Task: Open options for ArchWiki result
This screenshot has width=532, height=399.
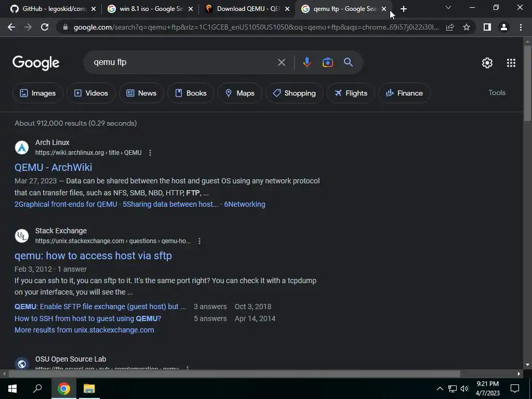Action: pos(150,153)
